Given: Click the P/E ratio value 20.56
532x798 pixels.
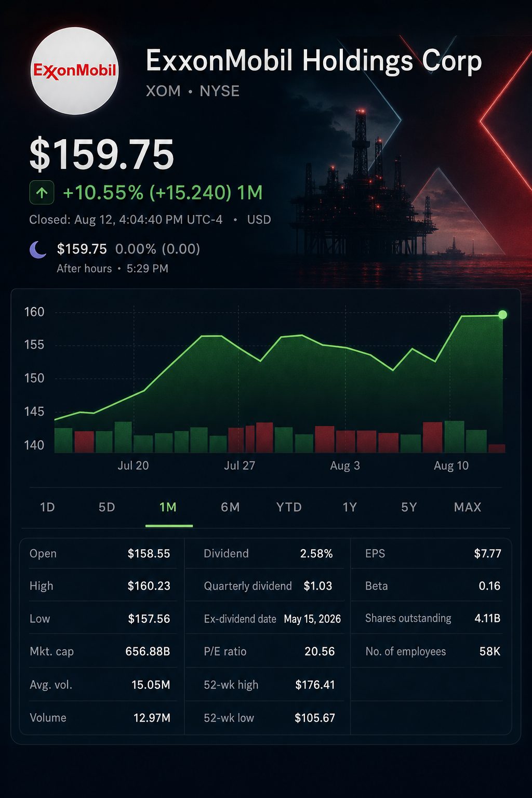Looking at the screenshot, I should [x=320, y=651].
